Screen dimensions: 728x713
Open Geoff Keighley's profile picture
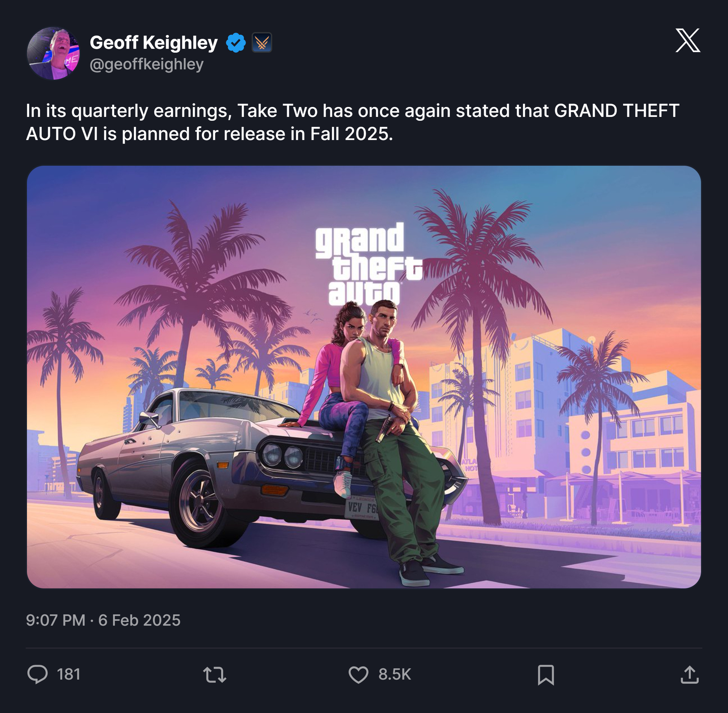53,53
